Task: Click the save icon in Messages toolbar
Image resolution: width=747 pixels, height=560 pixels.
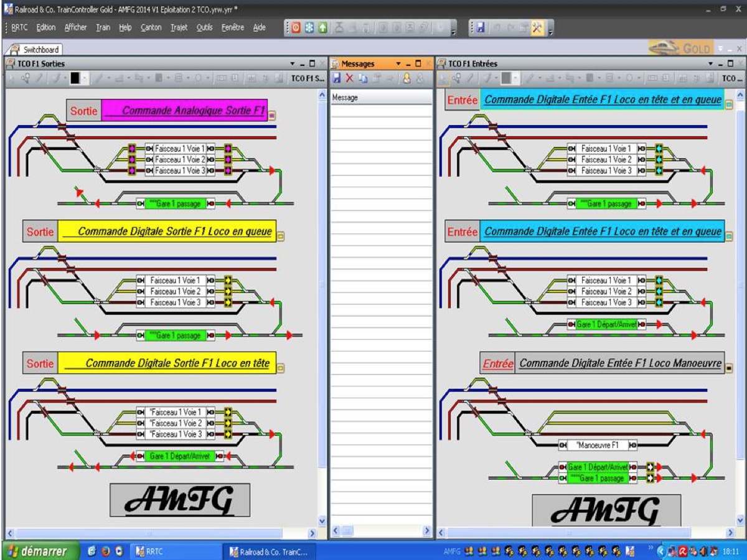Action: click(x=337, y=78)
